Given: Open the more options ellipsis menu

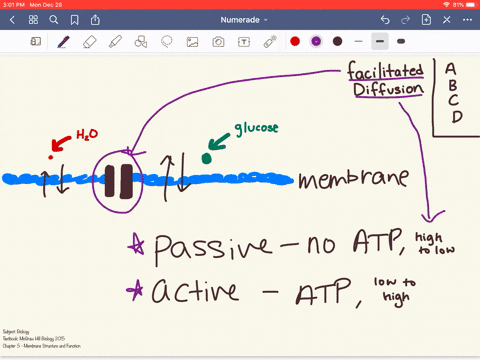Looking at the screenshot, I should pyautogui.click(x=467, y=20).
